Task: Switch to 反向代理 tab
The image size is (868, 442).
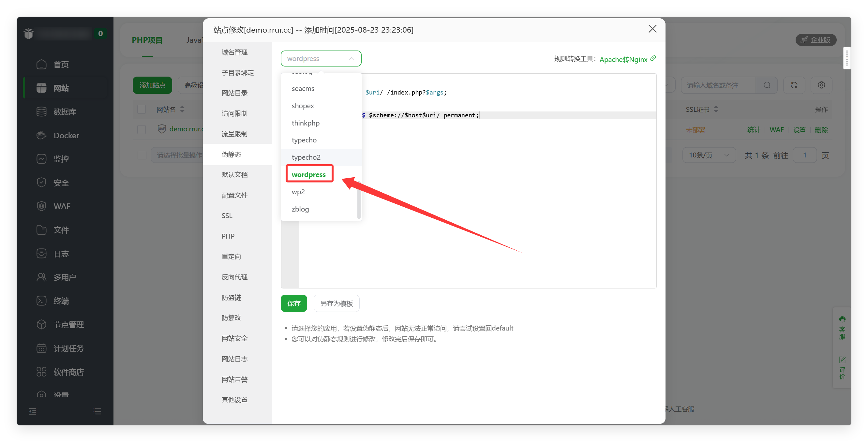Action: 238,277
